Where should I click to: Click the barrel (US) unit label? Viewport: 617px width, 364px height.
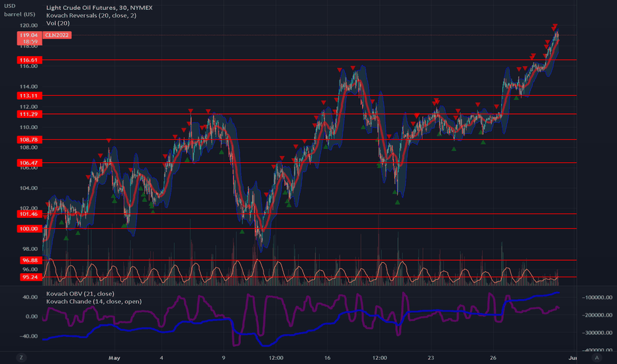click(20, 14)
